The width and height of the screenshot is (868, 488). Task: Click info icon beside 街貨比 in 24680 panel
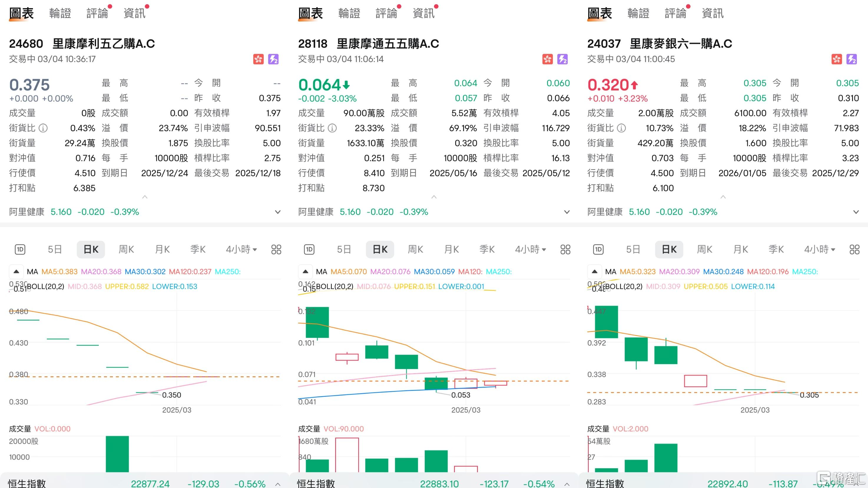(43, 128)
